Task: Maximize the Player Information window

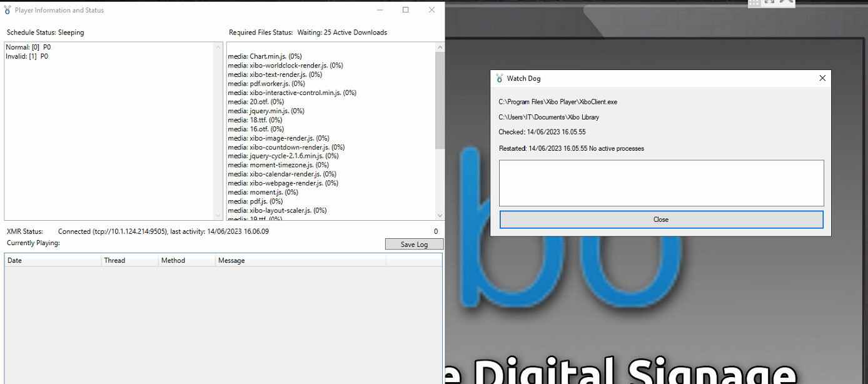Action: [x=405, y=10]
